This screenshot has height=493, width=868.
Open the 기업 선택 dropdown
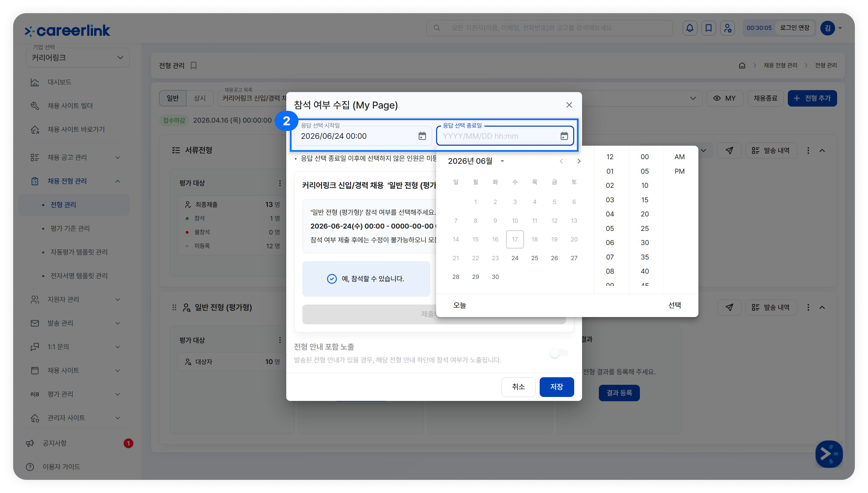pos(78,58)
